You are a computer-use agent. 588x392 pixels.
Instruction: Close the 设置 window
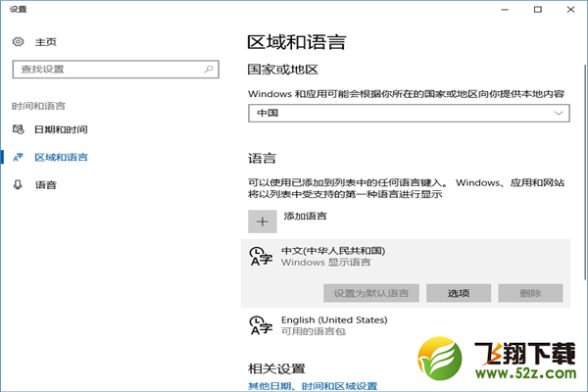pos(570,10)
